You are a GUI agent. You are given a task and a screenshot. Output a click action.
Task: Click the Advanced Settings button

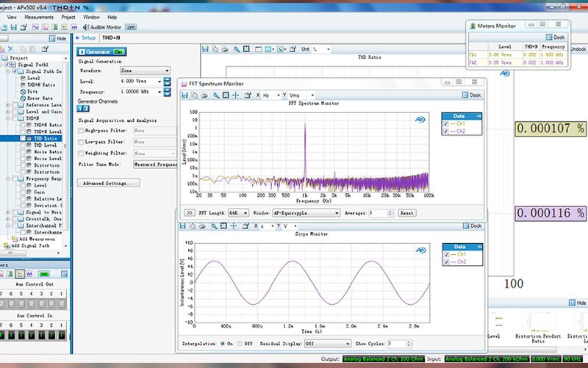click(108, 183)
